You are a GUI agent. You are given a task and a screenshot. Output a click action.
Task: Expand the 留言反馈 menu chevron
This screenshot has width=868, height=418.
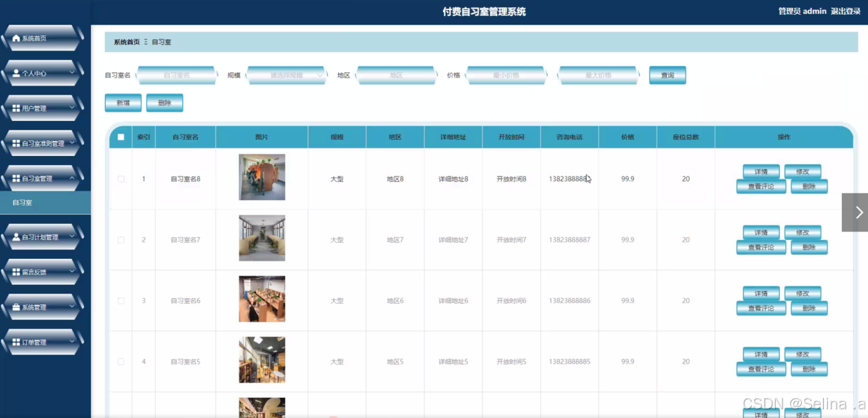pyautogui.click(x=71, y=272)
